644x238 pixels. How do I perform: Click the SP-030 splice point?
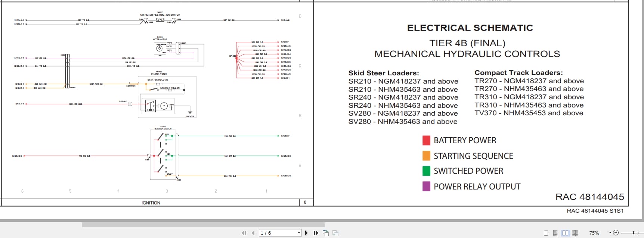pyautogui.click(x=236, y=57)
